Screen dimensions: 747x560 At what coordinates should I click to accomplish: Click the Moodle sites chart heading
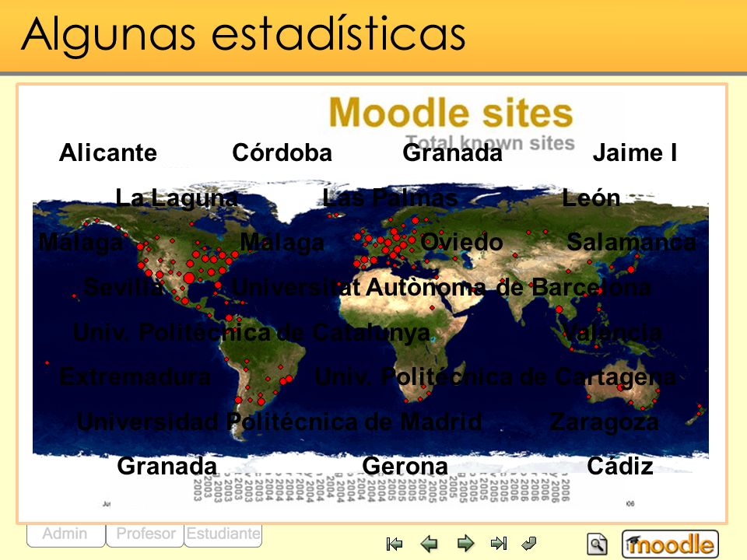(x=451, y=113)
